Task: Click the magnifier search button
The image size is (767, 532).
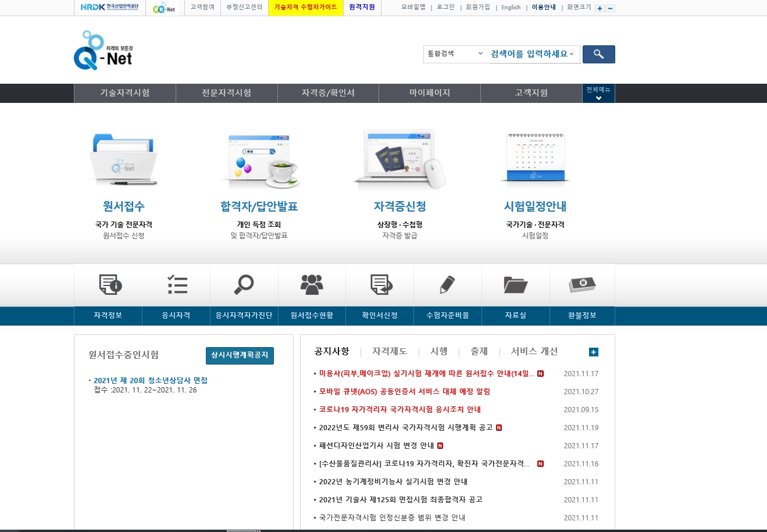Action: click(598, 54)
